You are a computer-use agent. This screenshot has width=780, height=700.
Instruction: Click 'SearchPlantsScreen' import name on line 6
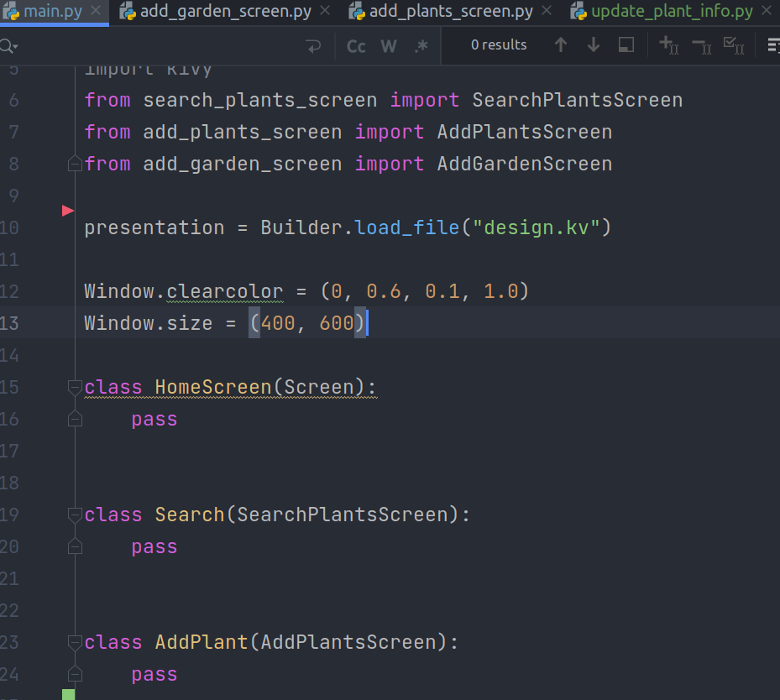tap(577, 100)
